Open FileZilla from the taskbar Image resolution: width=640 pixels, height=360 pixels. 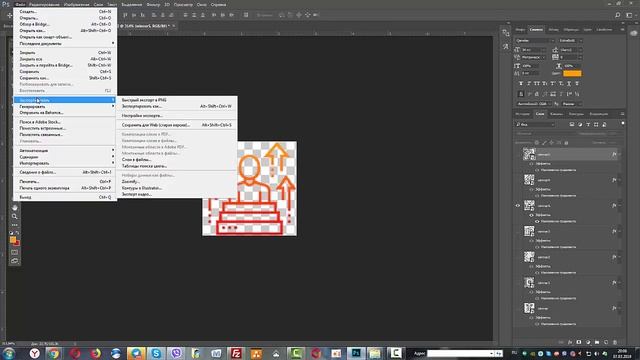[x=236, y=353]
